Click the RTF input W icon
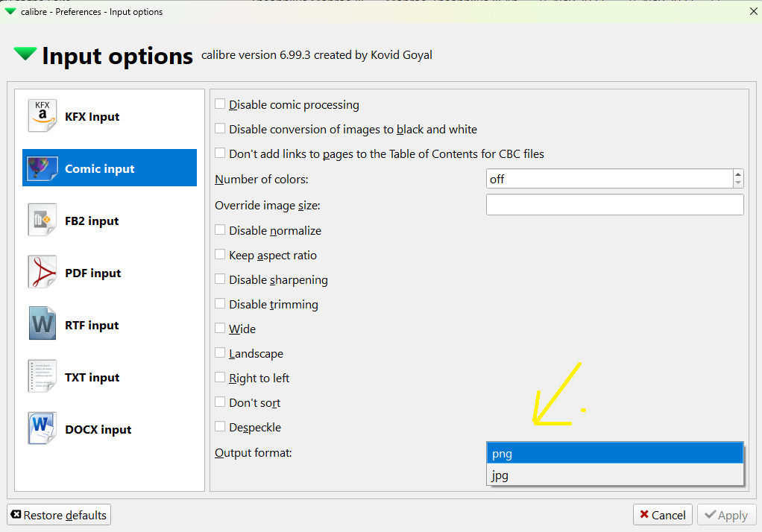Screen dimensions: 762x532 [x=42, y=323]
